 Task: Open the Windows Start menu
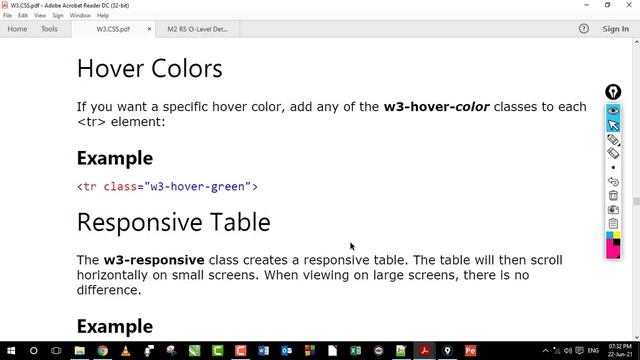tap(11, 351)
